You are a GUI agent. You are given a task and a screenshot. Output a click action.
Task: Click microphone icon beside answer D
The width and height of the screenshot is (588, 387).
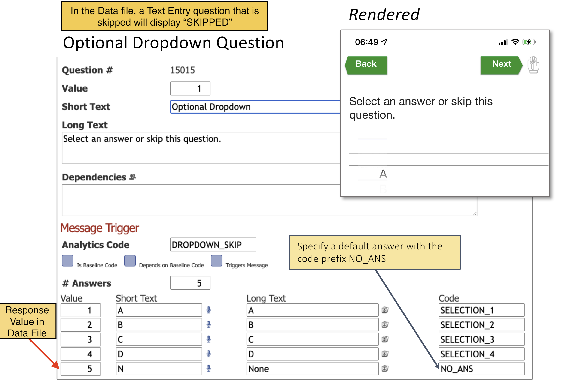pos(209,354)
